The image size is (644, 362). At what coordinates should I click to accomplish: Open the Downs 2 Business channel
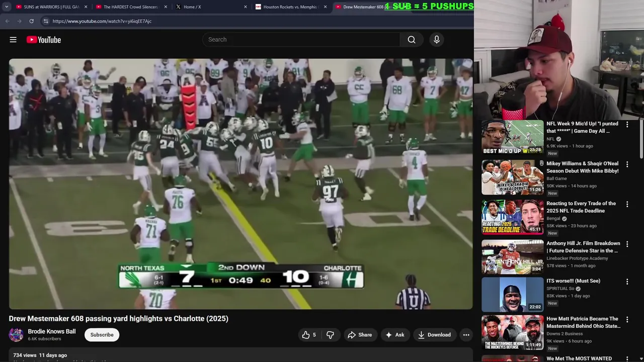coord(565,334)
